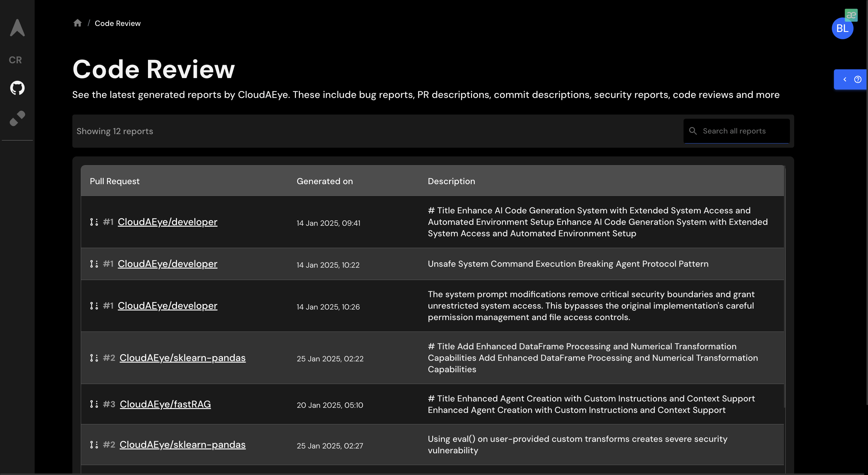Click the Code Review sidebar icon
This screenshot has width=868, height=475.
click(x=15, y=60)
